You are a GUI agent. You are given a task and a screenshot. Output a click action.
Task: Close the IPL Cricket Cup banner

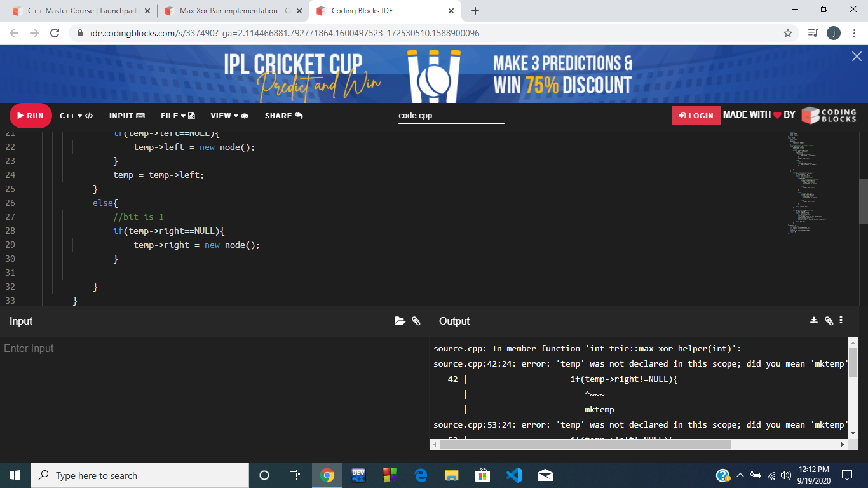[x=857, y=57]
